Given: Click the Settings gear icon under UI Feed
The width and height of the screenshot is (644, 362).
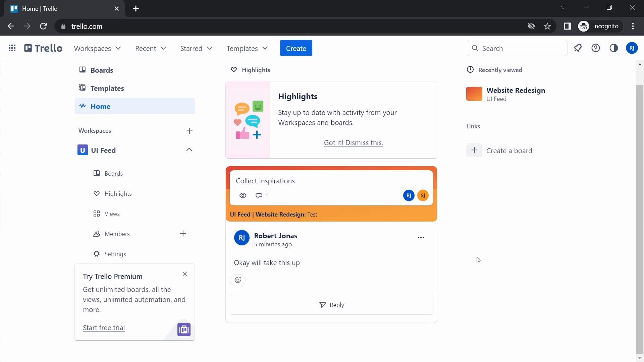Looking at the screenshot, I should (97, 254).
